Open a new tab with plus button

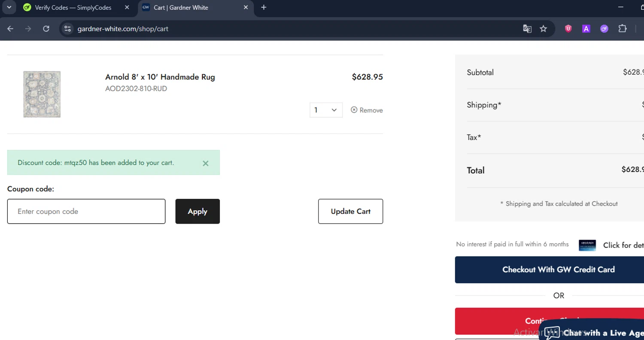point(264,7)
